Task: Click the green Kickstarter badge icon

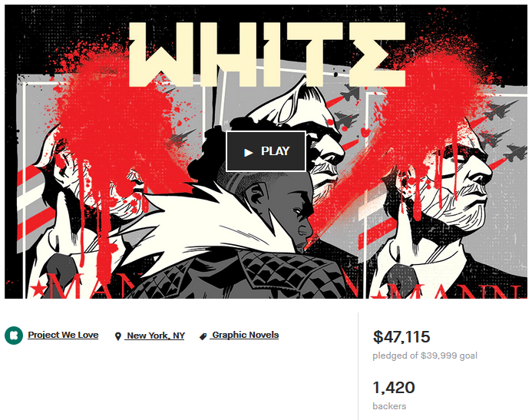Action: [x=14, y=336]
